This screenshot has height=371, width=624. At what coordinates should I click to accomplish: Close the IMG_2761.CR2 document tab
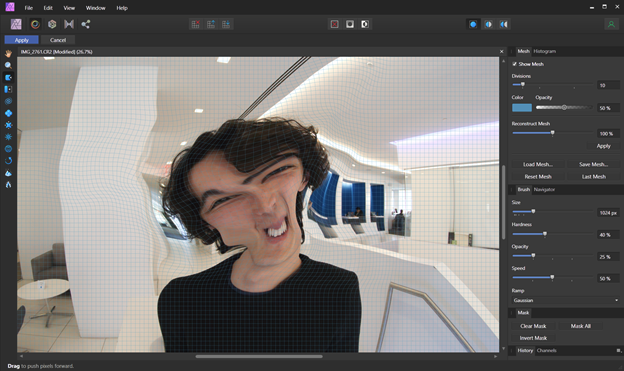tap(501, 52)
